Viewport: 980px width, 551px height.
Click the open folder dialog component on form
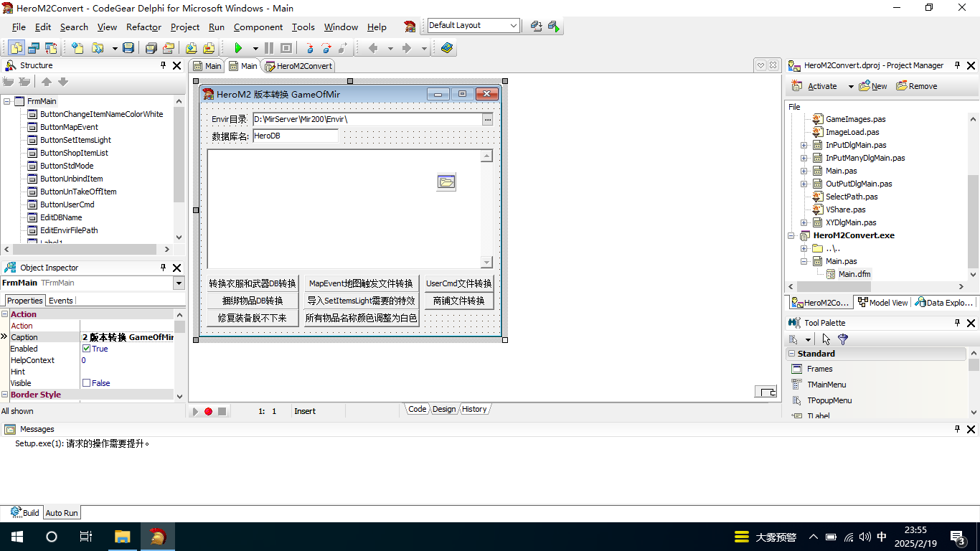click(x=446, y=182)
